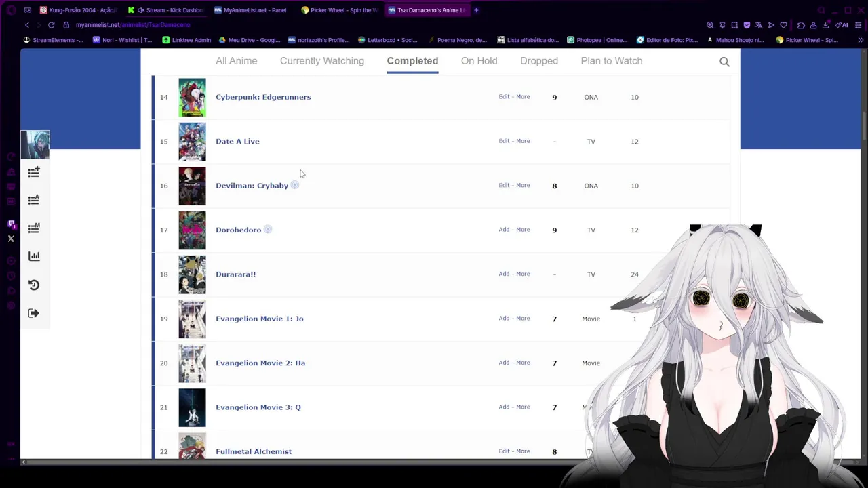Viewport: 868px width, 488px height.
Task: Select the All Anime list tab
Action: [x=236, y=61]
